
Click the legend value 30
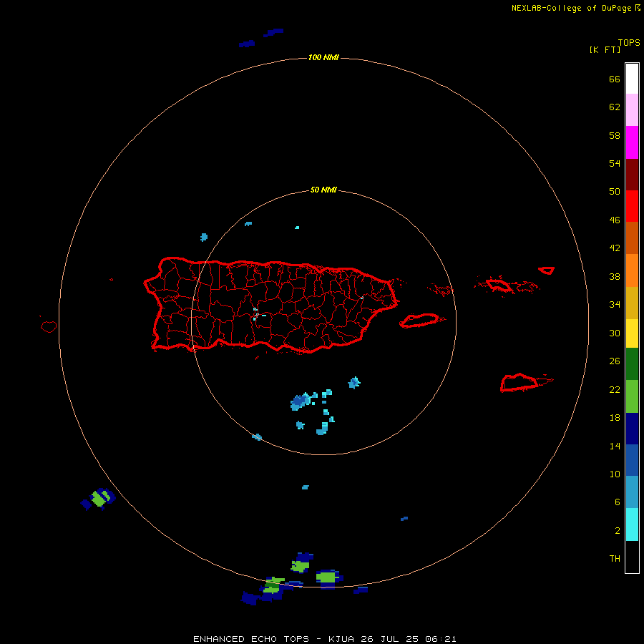click(615, 333)
